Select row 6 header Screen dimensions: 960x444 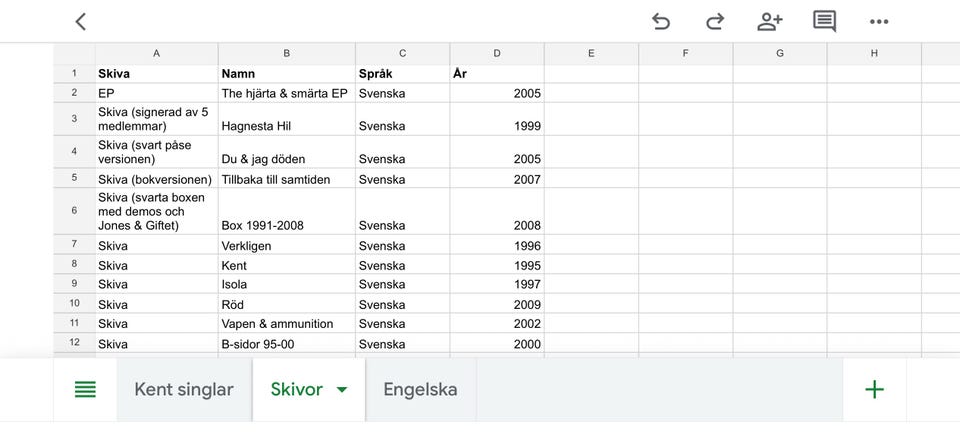coord(74,211)
